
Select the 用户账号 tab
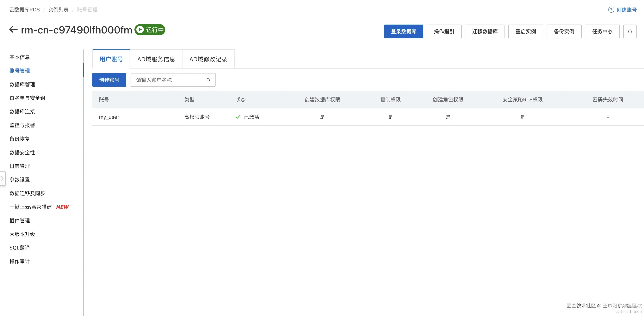point(111,59)
